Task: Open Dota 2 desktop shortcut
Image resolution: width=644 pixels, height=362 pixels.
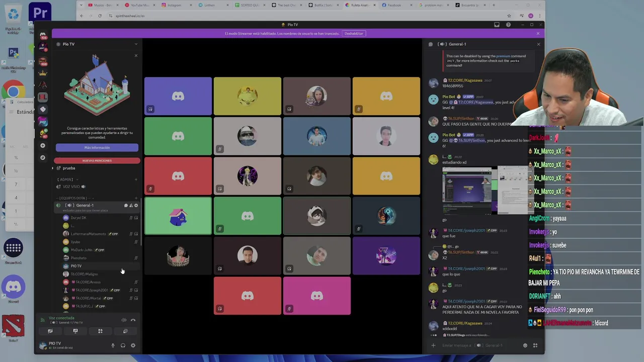Action: pyautogui.click(x=13, y=326)
